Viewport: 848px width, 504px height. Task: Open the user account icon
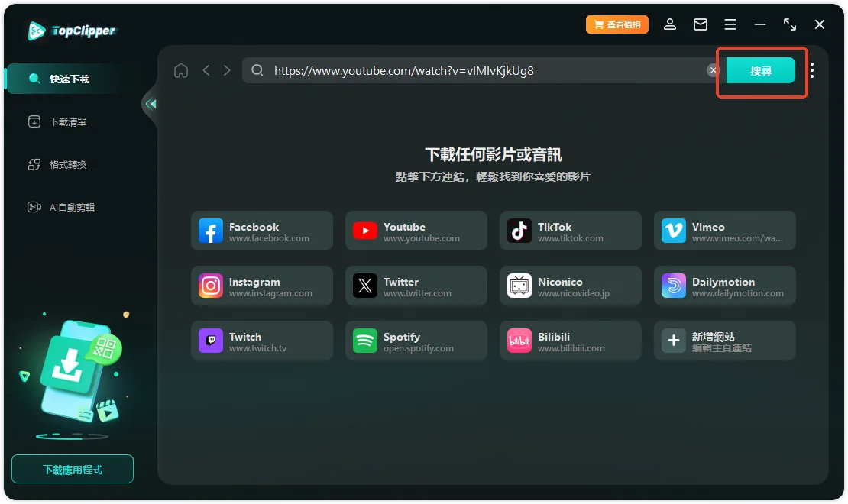coord(669,24)
